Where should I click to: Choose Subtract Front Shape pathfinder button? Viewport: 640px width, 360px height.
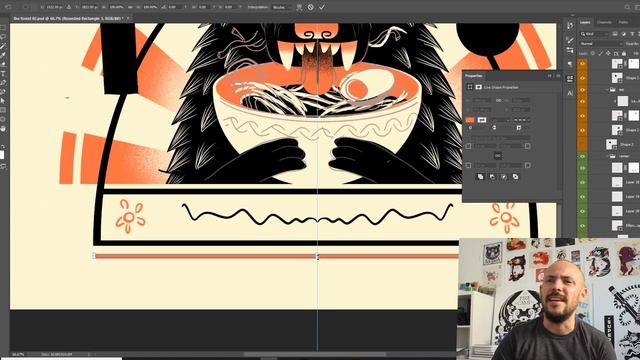[x=492, y=177]
